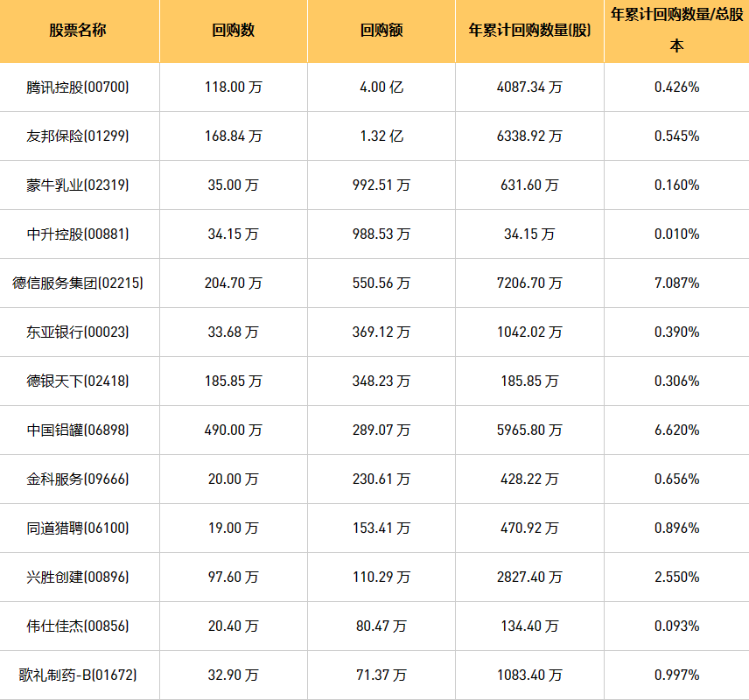Click the 5965.80 万 cumulative cell

[x=529, y=430]
